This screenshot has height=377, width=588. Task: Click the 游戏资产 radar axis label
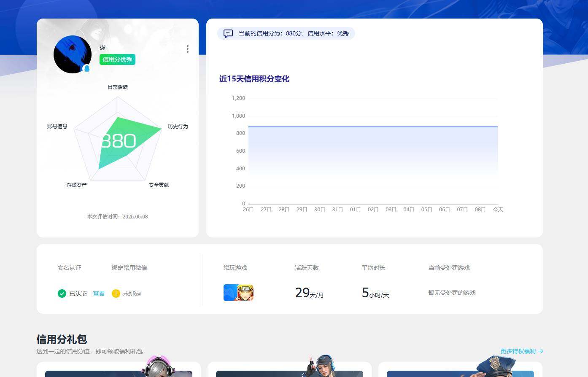(76, 185)
